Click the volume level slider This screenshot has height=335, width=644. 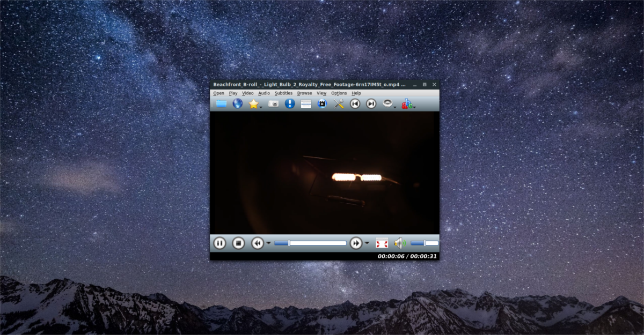click(425, 243)
